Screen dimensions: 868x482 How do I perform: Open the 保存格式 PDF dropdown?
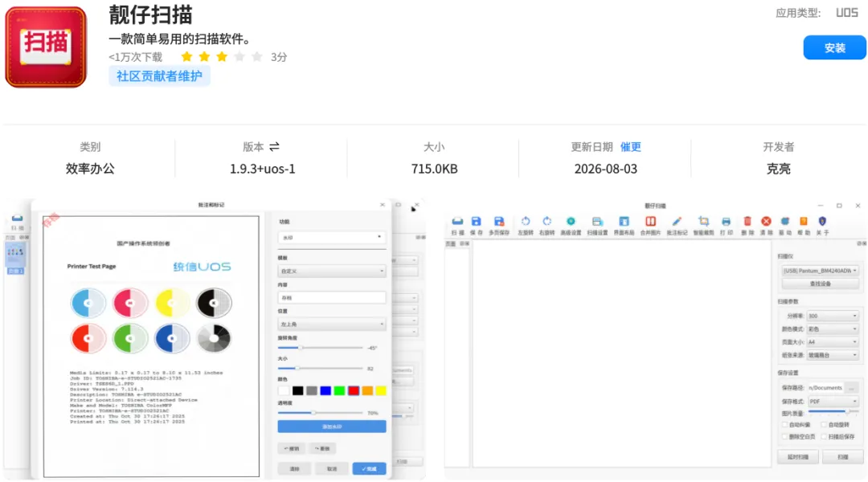[832, 401]
